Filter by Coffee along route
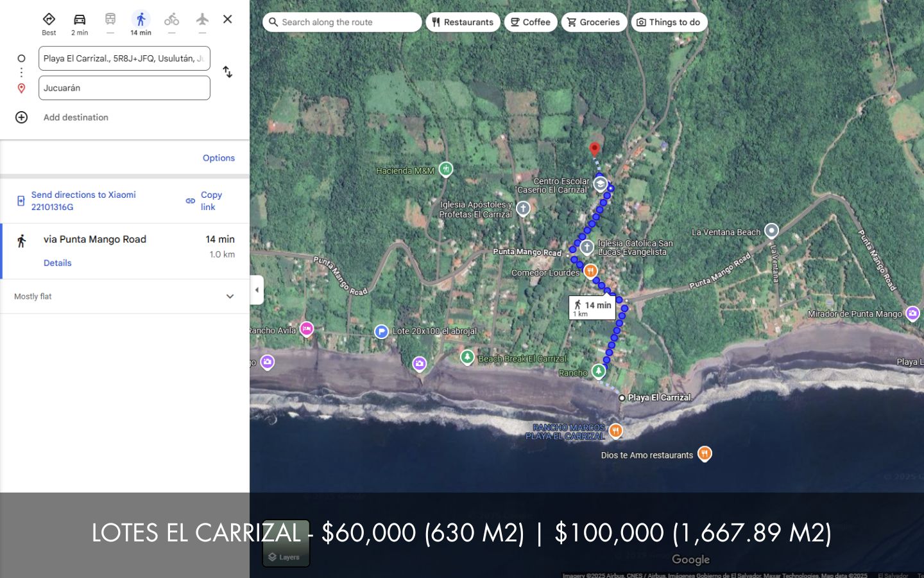This screenshot has width=924, height=578. click(x=531, y=22)
